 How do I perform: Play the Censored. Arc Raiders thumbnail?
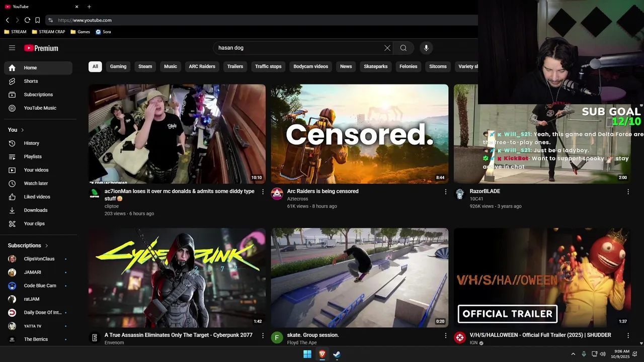coord(360,134)
